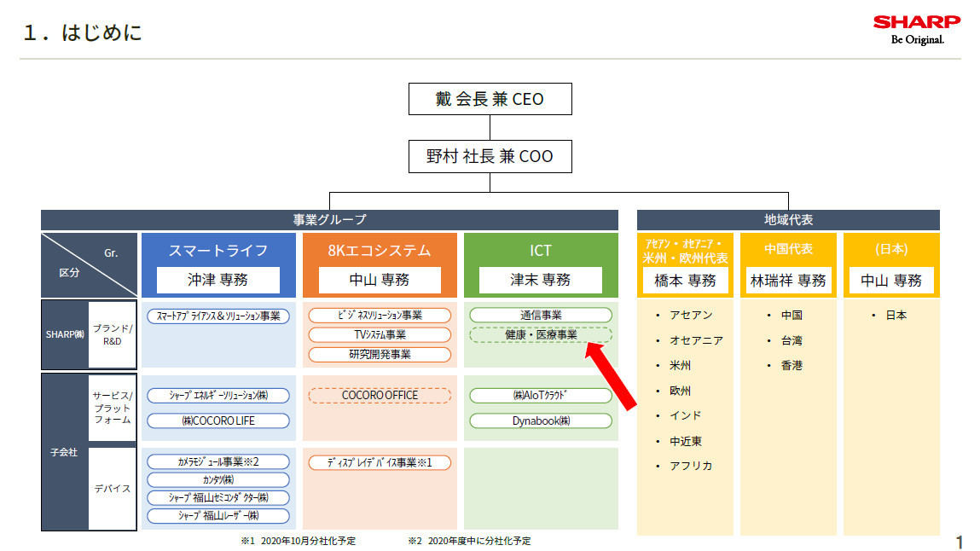The height and width of the screenshot is (551, 980).
Task: Select the "シャープ福山セミコンダクター㈱" pill
Action: pyautogui.click(x=218, y=498)
